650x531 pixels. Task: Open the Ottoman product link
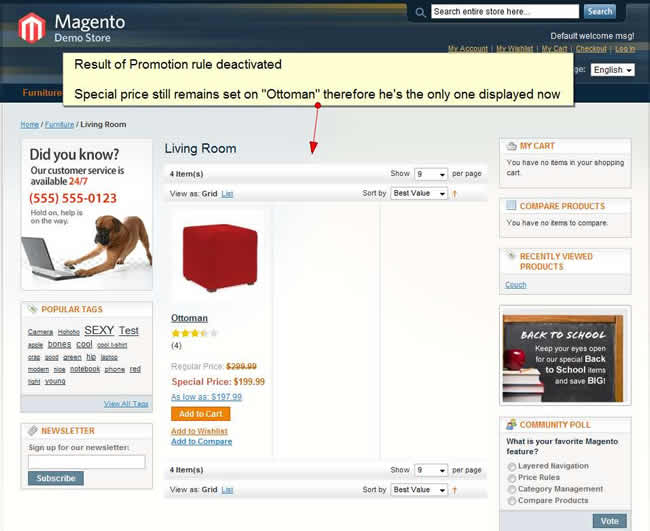click(x=189, y=318)
